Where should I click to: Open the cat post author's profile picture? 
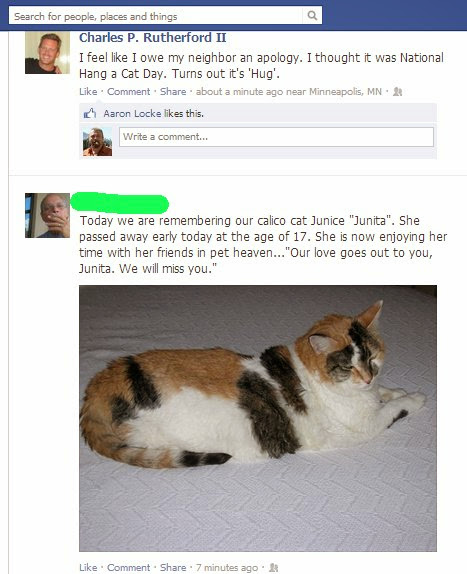47,215
